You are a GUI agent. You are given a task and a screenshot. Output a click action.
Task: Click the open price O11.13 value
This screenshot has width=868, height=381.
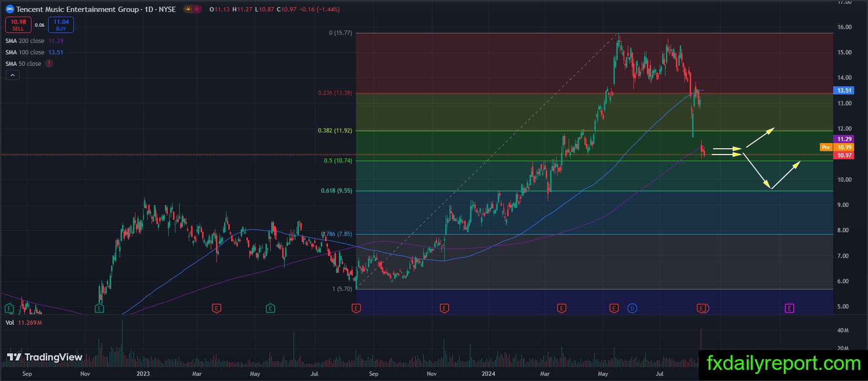coord(219,9)
